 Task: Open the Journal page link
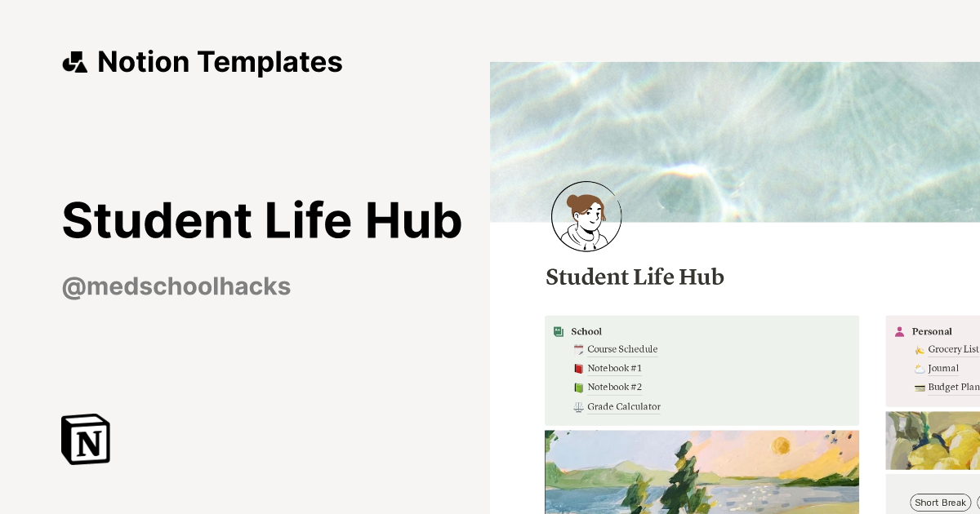[x=943, y=369]
